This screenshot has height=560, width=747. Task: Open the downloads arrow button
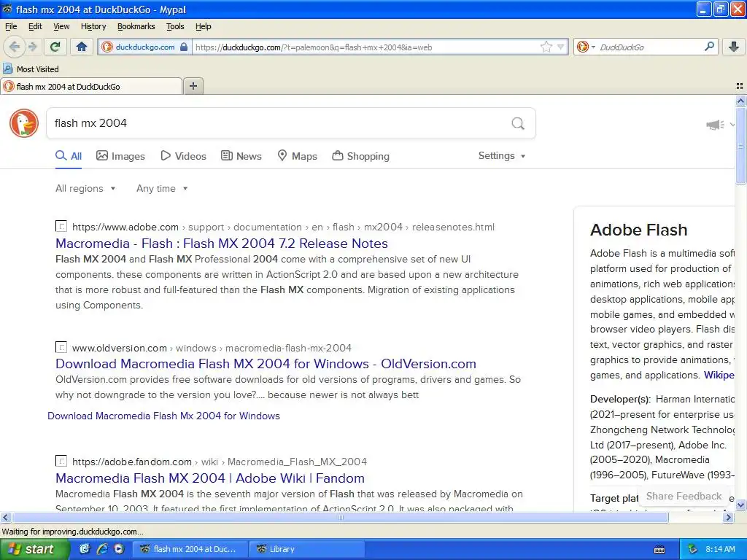click(x=734, y=47)
